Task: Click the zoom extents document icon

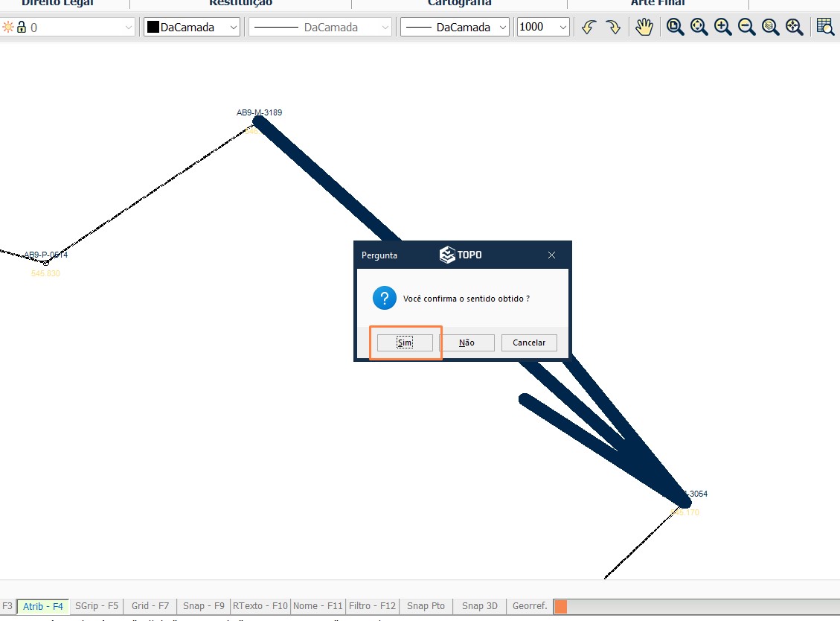Action: pyautogui.click(x=676, y=27)
